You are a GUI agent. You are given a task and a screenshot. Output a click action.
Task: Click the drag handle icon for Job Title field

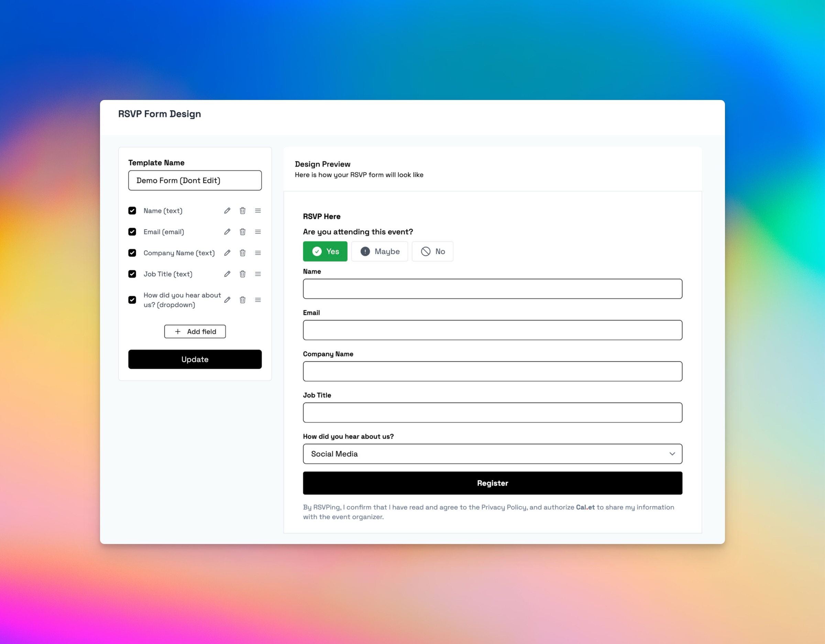point(258,274)
